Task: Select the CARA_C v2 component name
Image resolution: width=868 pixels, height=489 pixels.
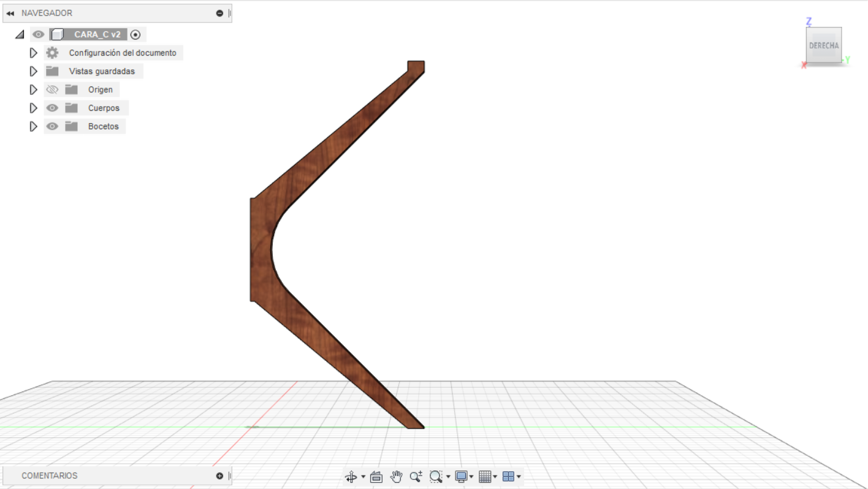Action: pos(97,34)
